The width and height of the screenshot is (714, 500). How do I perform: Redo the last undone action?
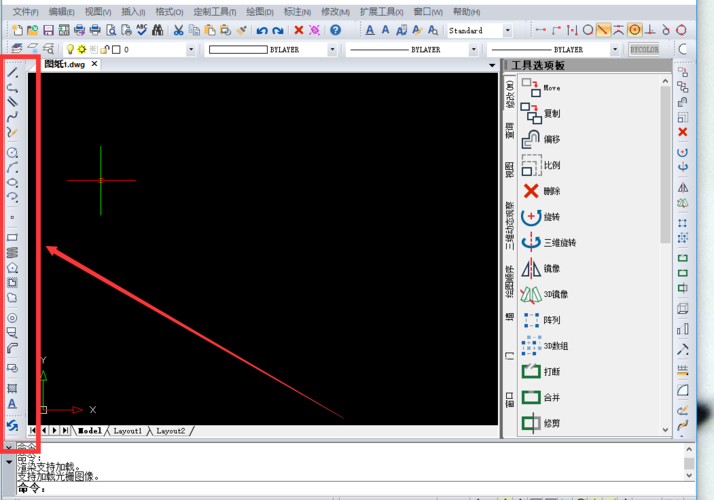point(278,30)
